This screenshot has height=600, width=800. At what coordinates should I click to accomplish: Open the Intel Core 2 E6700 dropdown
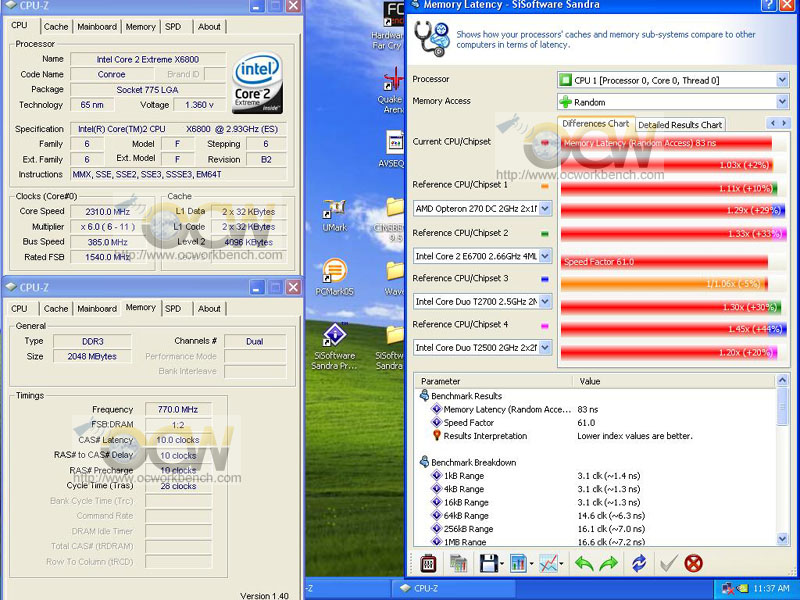[545, 256]
